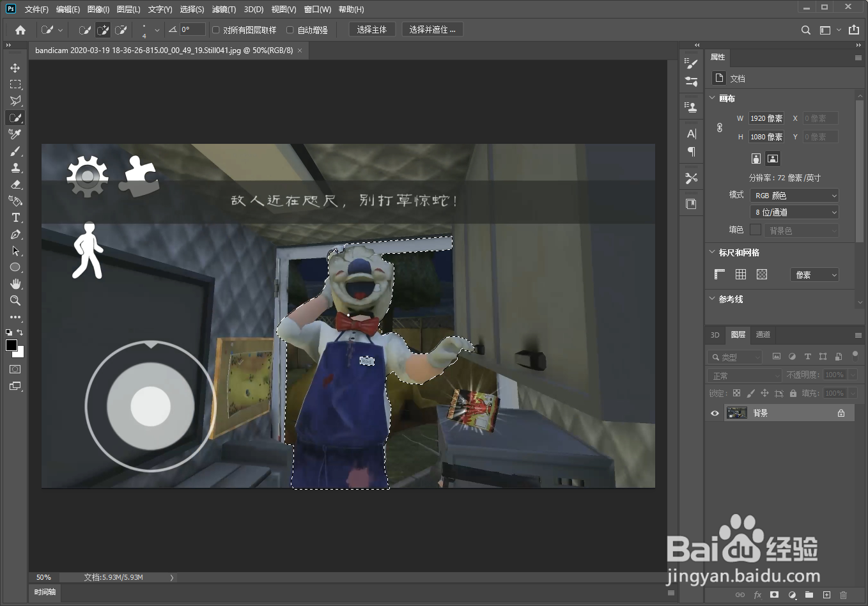The height and width of the screenshot is (606, 868).
Task: Click the New Selection brush mode icon
Action: point(84,30)
